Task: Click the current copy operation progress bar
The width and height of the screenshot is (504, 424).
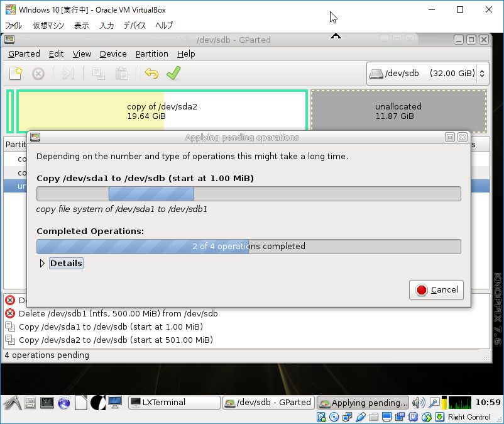Action: (249, 194)
